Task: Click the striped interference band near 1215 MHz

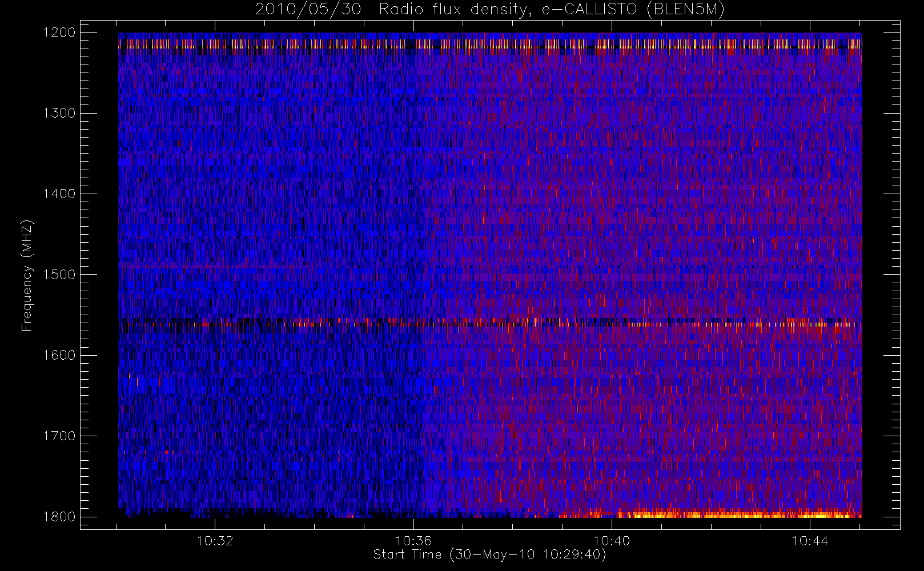Action: point(490,43)
